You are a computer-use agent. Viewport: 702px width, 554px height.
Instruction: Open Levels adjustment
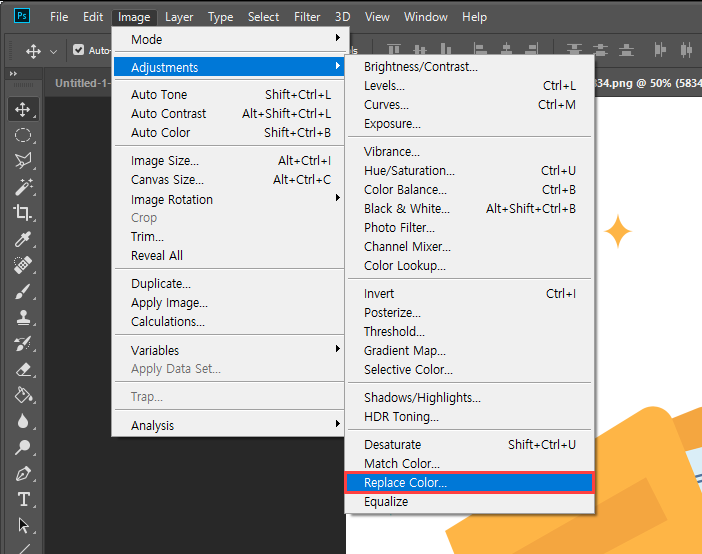coord(469,86)
